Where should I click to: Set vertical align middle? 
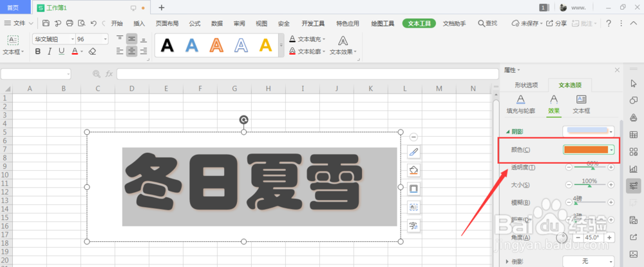click(131, 39)
